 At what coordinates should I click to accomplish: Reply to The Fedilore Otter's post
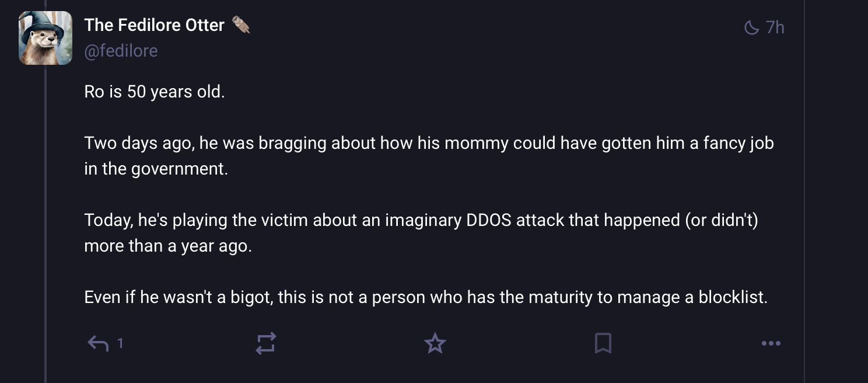pos(98,343)
